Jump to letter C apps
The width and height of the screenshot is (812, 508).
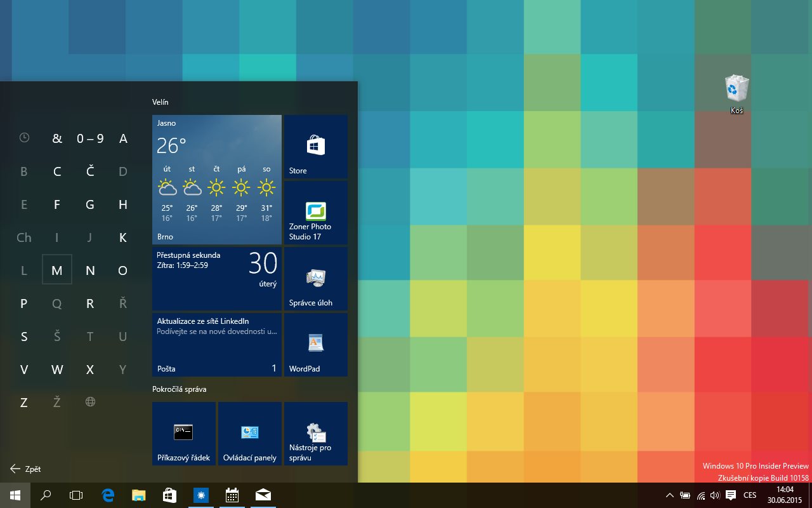[57, 171]
